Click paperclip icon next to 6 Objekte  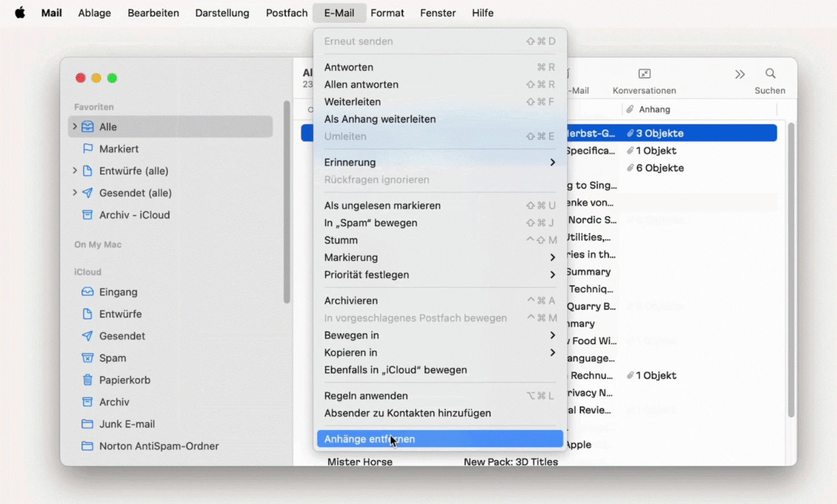tap(630, 168)
